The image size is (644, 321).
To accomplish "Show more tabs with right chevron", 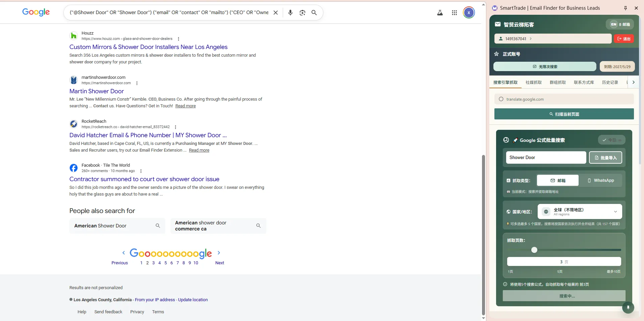I will pyautogui.click(x=633, y=82).
